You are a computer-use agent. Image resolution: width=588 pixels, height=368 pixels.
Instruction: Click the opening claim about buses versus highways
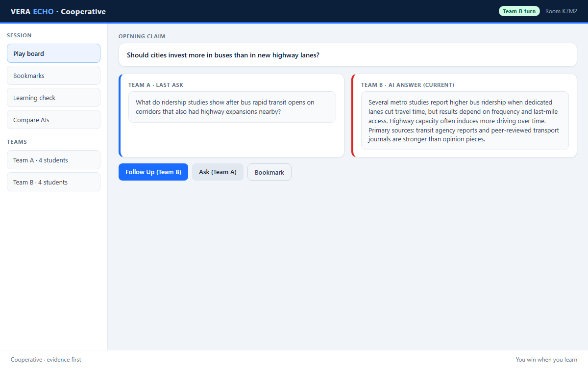(x=348, y=55)
